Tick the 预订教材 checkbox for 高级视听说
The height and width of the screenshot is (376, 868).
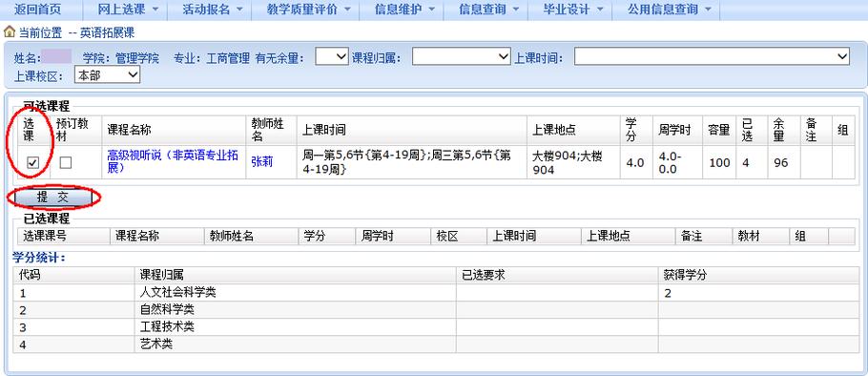(66, 163)
